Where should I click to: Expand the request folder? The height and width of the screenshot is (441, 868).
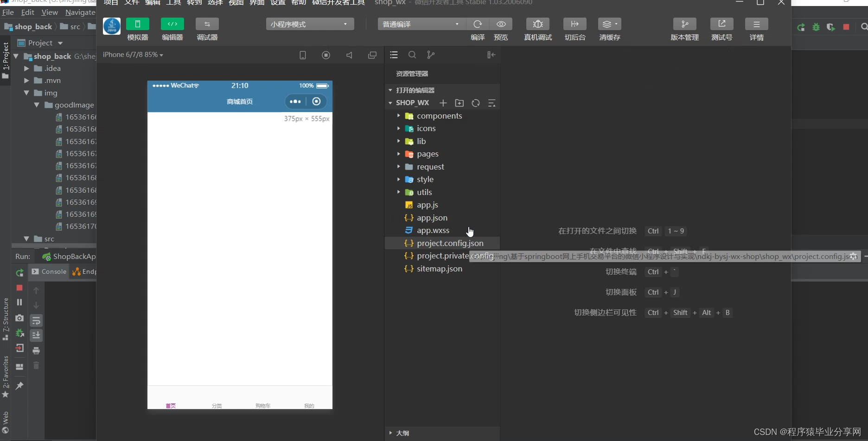tap(398, 167)
